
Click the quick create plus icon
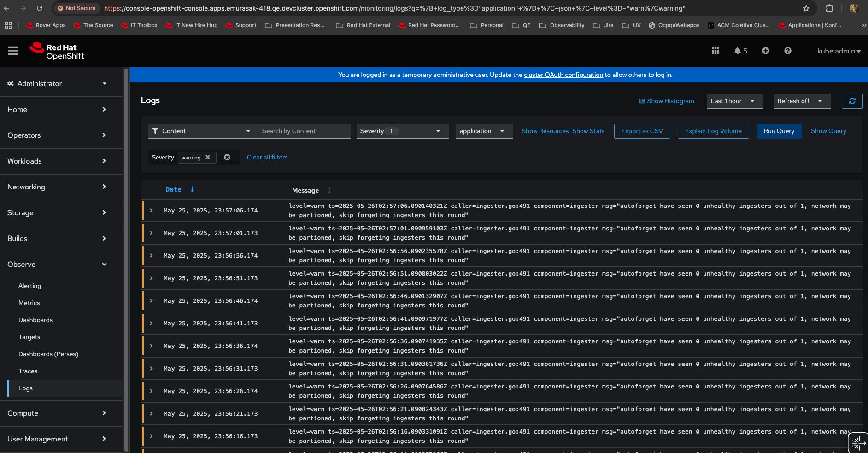coord(765,51)
